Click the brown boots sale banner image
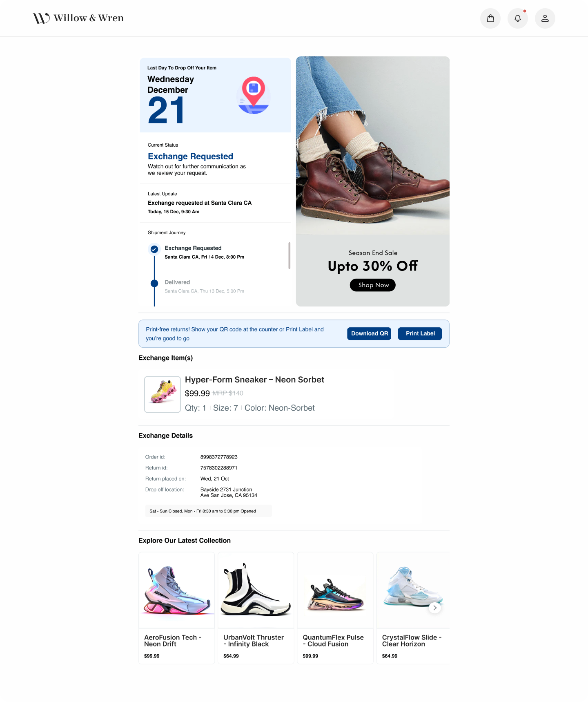The image size is (588, 702). 373,145
